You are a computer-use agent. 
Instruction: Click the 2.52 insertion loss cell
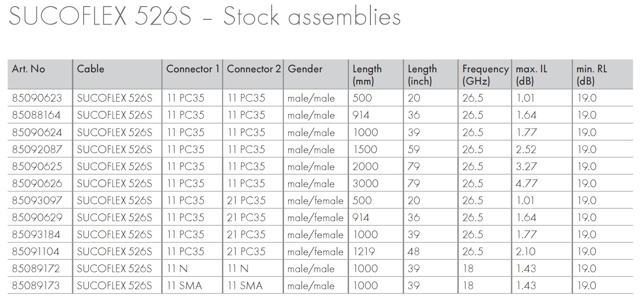click(x=526, y=149)
